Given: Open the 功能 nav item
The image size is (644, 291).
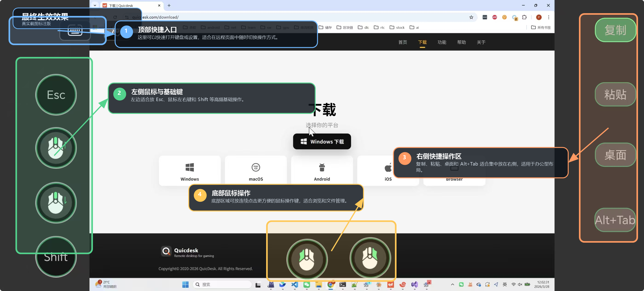Looking at the screenshot, I should point(442,42).
